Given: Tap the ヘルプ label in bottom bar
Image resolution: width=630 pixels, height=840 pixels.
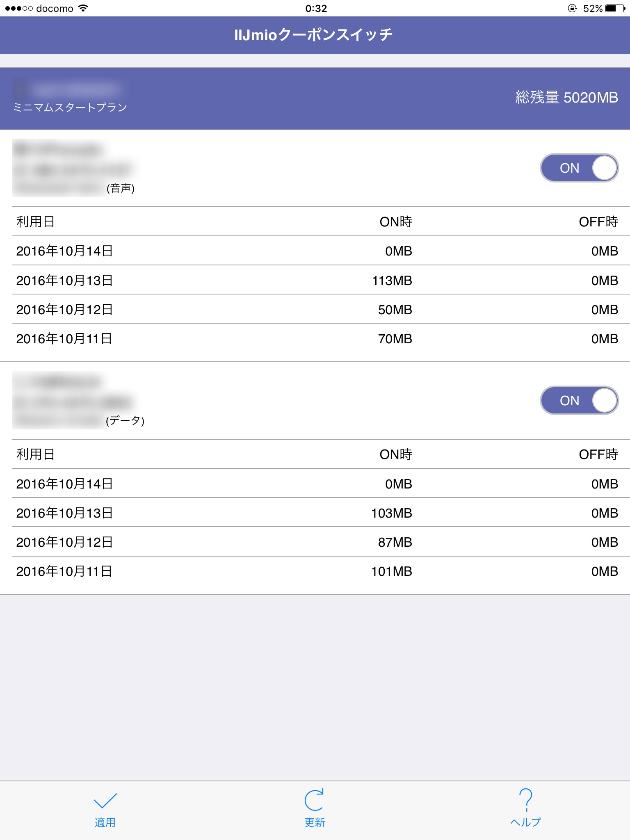Looking at the screenshot, I should pyautogui.click(x=525, y=822).
